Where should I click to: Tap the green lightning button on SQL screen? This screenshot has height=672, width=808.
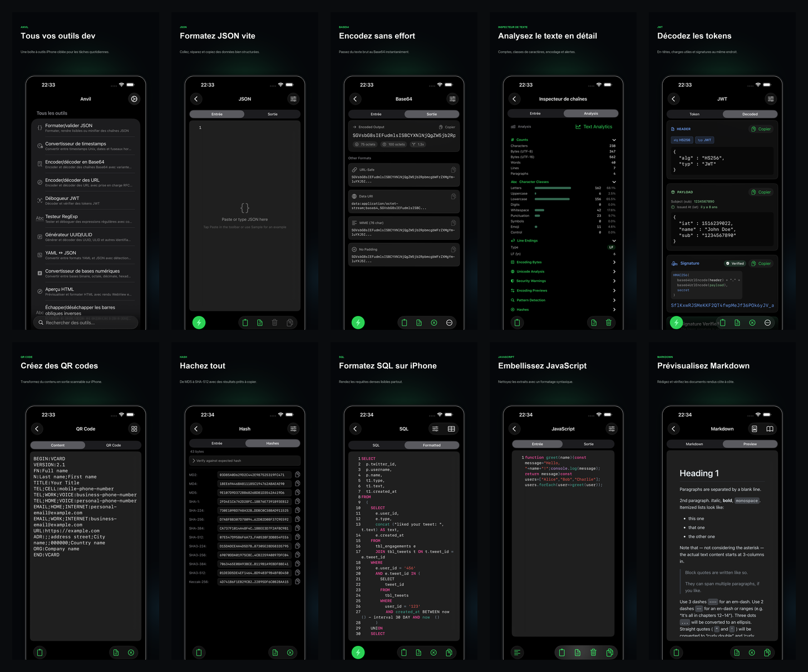coord(358,653)
